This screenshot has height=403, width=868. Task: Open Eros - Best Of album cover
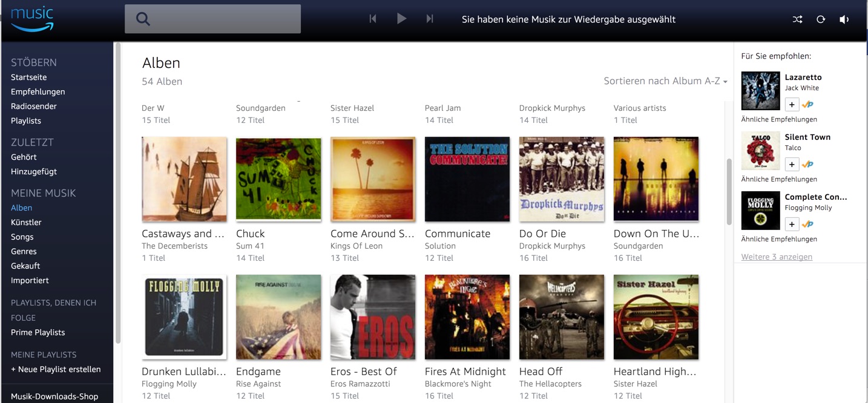click(x=373, y=317)
